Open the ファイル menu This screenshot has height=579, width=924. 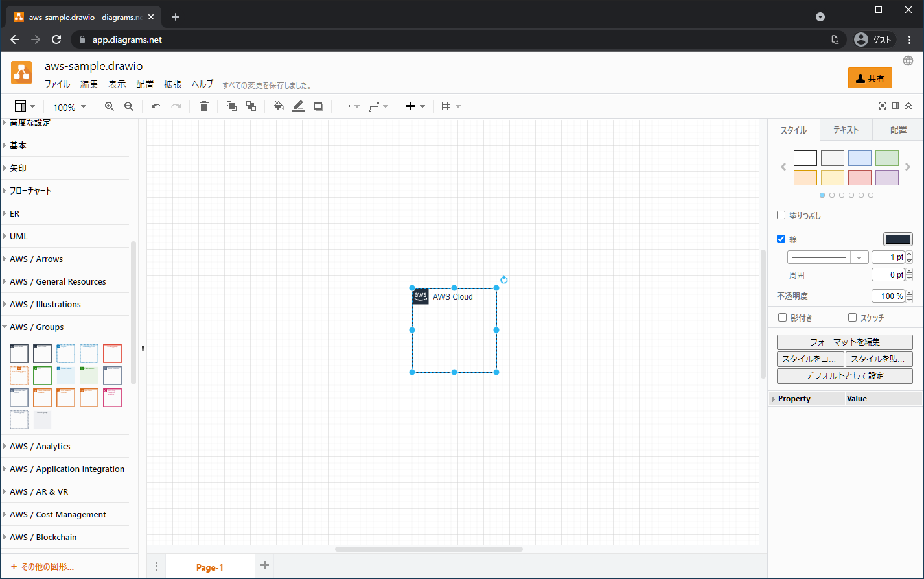tap(57, 84)
